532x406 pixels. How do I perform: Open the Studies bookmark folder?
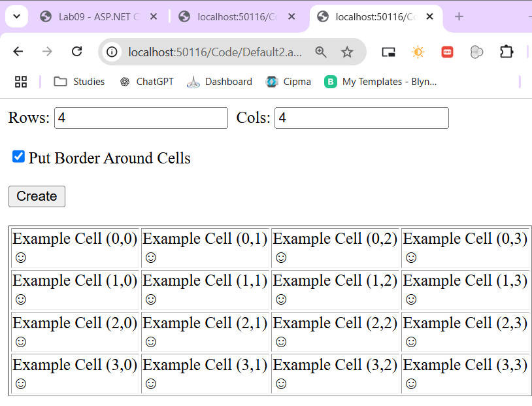click(79, 82)
